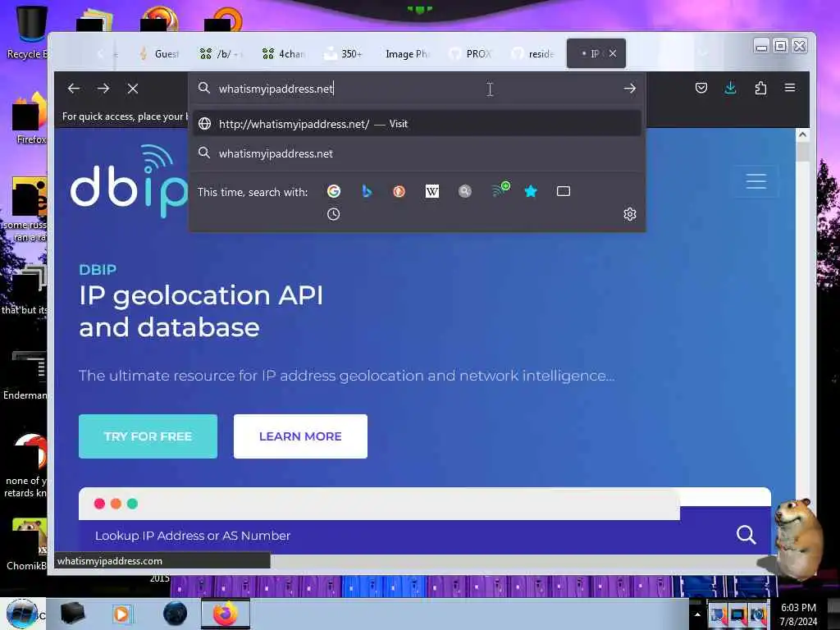This screenshot has height=630, width=840.
Task: Select the whatismyipaddress.net search suggestion
Action: [418, 153]
